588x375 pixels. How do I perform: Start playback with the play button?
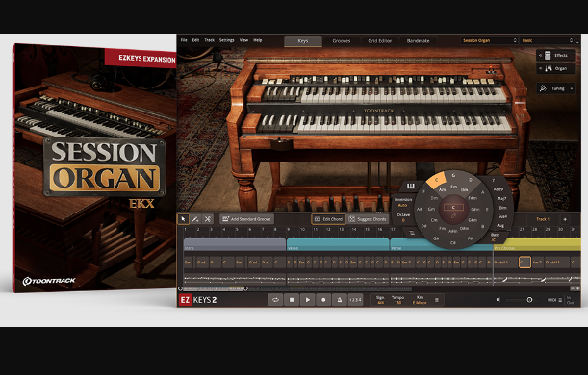coord(308,300)
